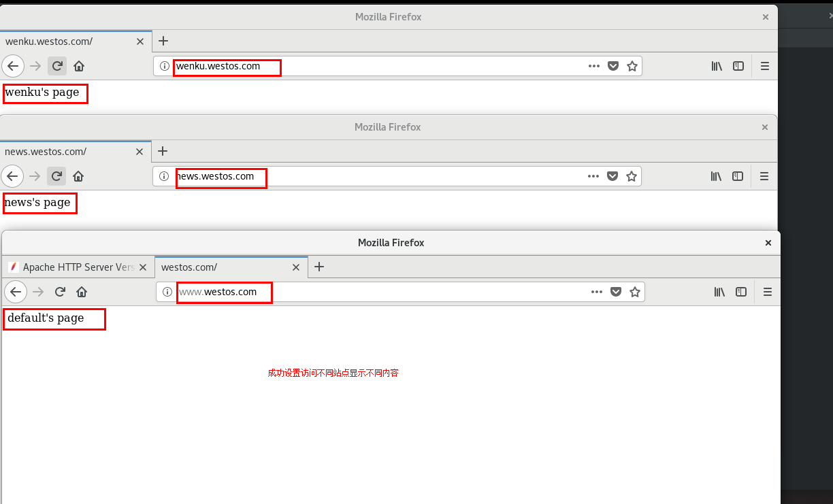Viewport: 833px width, 504px height.
Task: Open page actions menu in www.westos.com window
Action: pyautogui.click(x=597, y=292)
